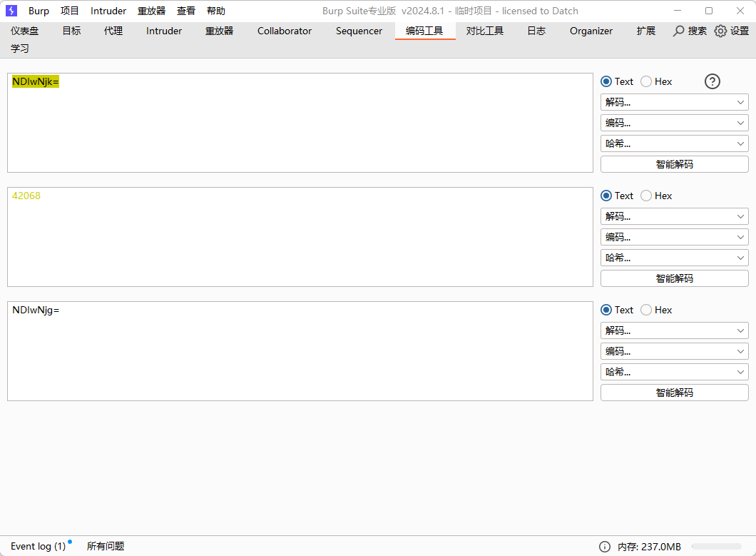
Task: Open 哈希 dropdown in NDIwNjg= panel
Action: click(x=675, y=372)
